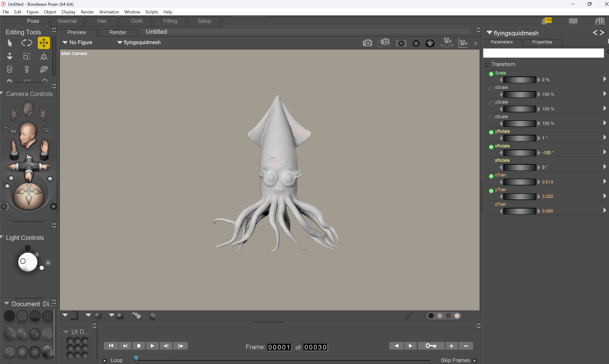Open the Scale parameter options arrow

tap(605, 79)
